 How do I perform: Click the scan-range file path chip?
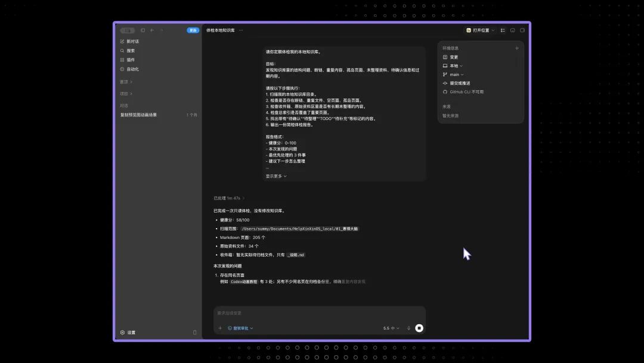pos(299,229)
